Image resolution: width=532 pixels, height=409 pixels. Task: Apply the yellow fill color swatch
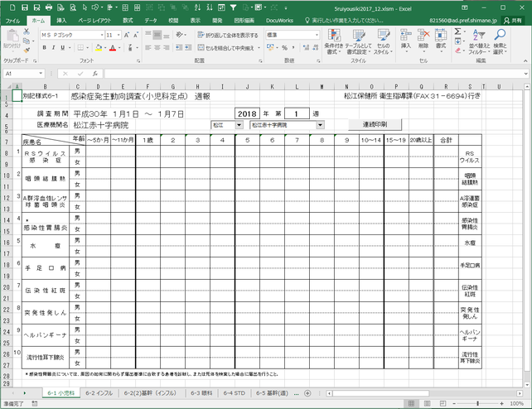point(99,48)
